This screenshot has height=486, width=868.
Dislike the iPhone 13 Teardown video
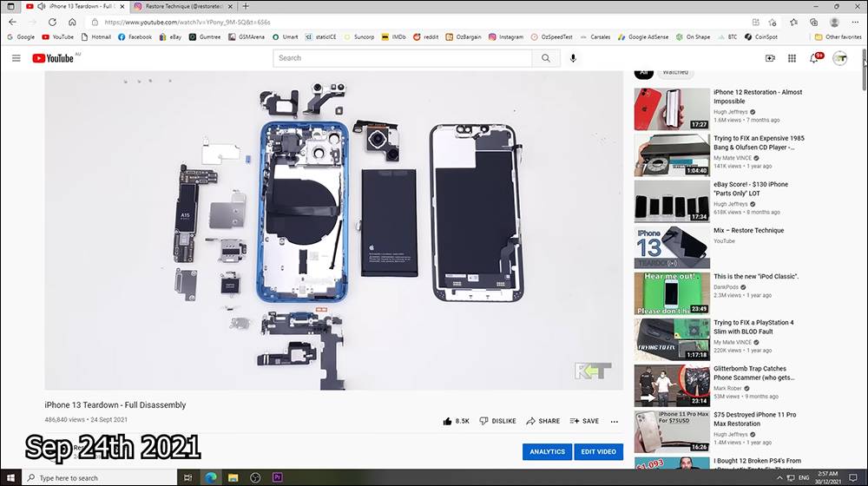(x=484, y=421)
